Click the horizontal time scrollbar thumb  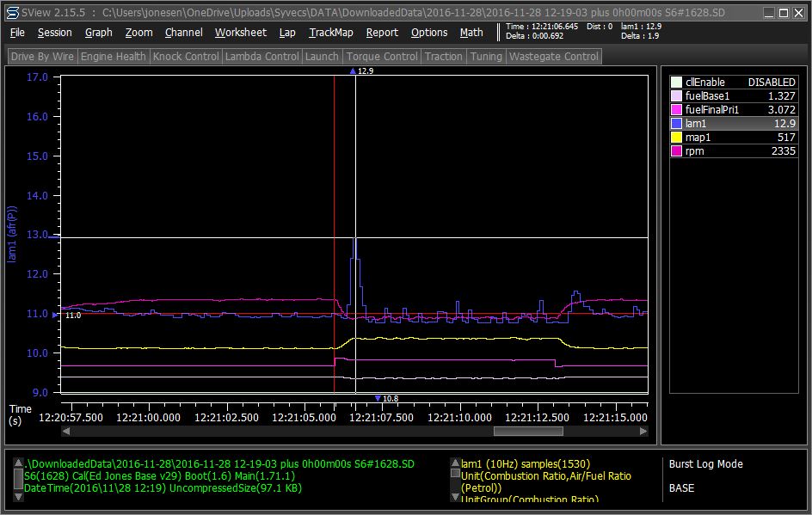point(528,431)
